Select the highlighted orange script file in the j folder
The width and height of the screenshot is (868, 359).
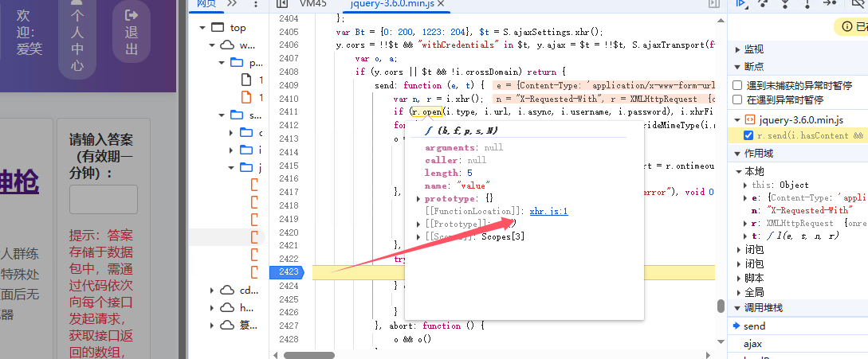254,236
